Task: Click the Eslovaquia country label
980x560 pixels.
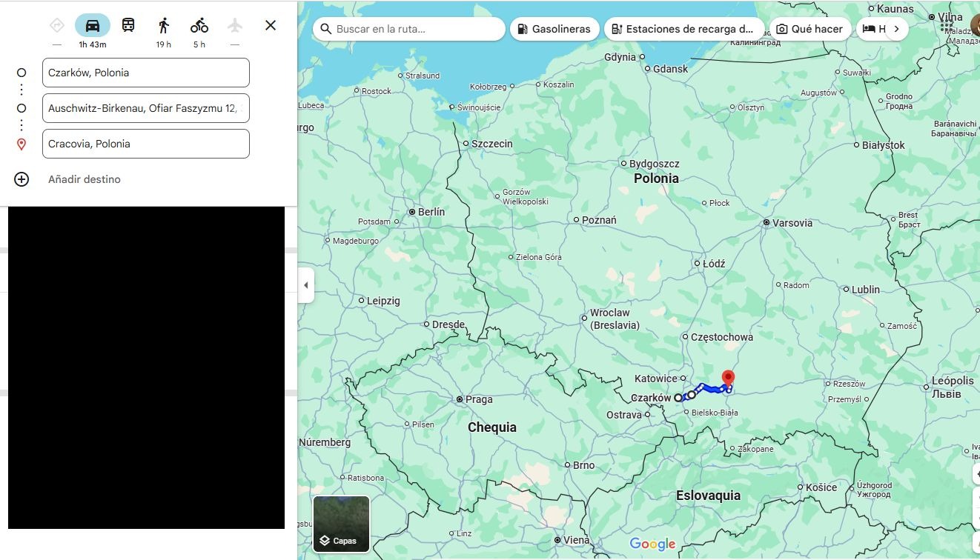Action: 708,496
